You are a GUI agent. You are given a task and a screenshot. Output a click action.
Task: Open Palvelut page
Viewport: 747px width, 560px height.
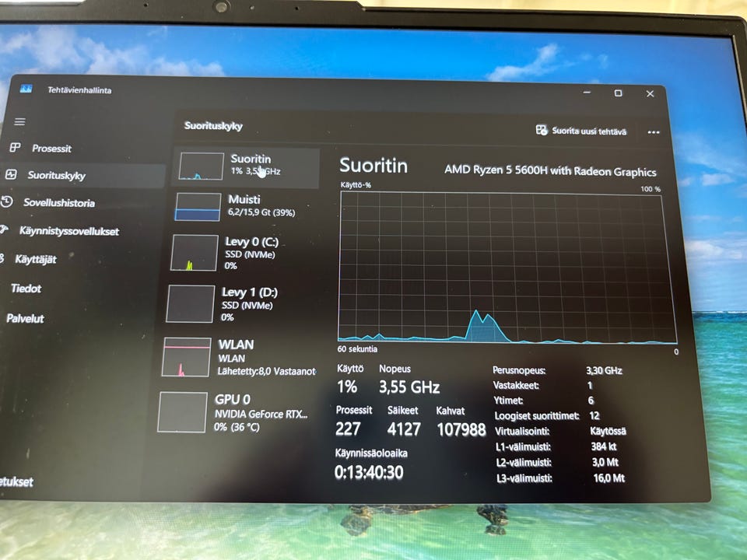[25, 319]
